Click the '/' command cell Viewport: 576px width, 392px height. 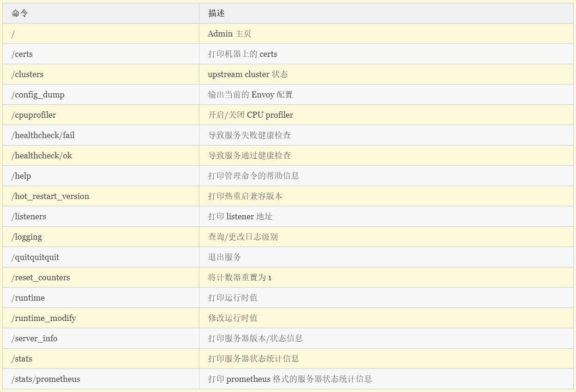[x=101, y=34]
